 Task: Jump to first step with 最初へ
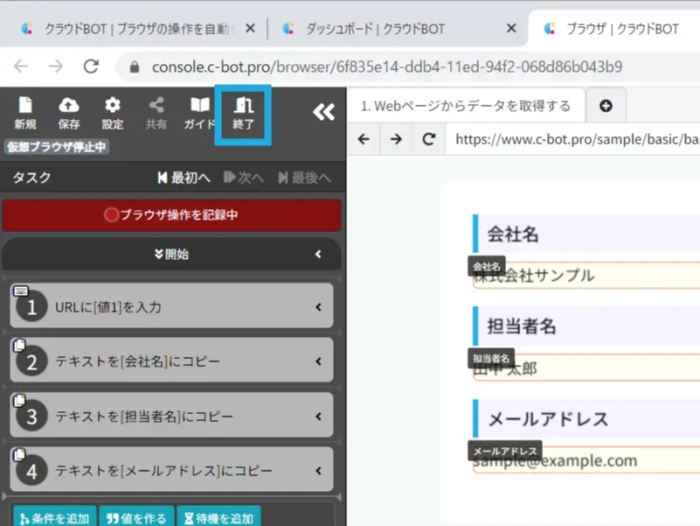tap(184, 178)
